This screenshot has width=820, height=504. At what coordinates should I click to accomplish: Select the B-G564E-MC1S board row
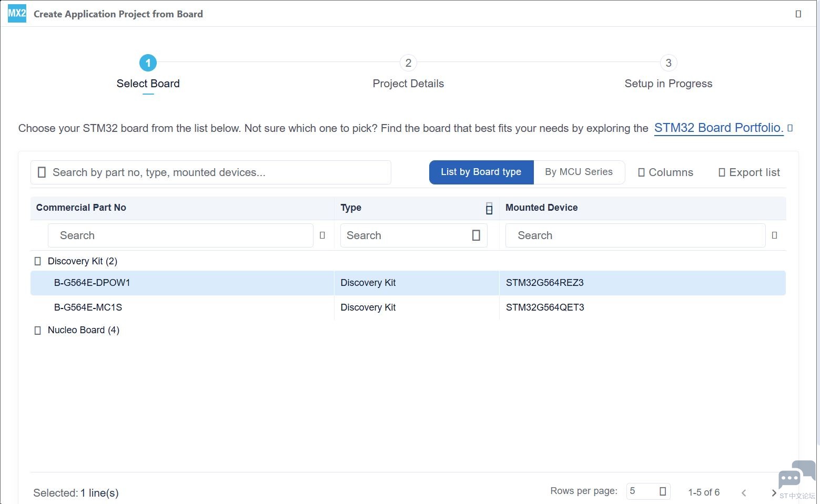(x=408, y=307)
